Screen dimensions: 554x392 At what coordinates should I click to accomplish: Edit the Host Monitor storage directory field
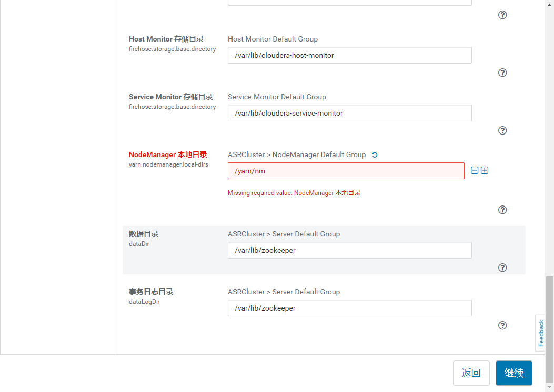[x=349, y=55]
